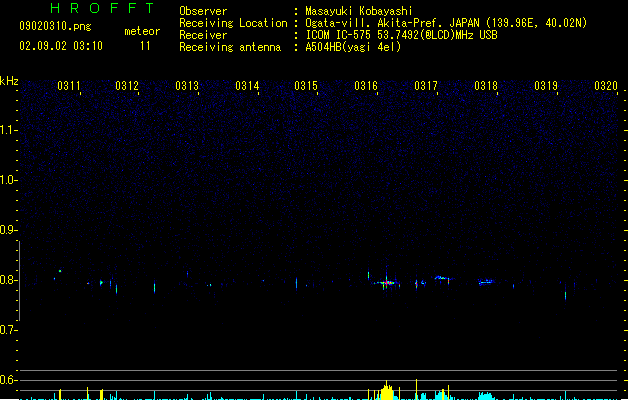Click the 0.6 kHz axis label
The image size is (629, 400).
point(7,380)
